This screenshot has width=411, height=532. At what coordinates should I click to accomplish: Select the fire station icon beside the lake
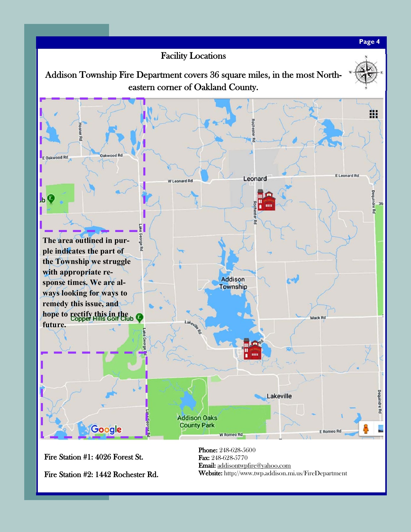tap(252, 349)
